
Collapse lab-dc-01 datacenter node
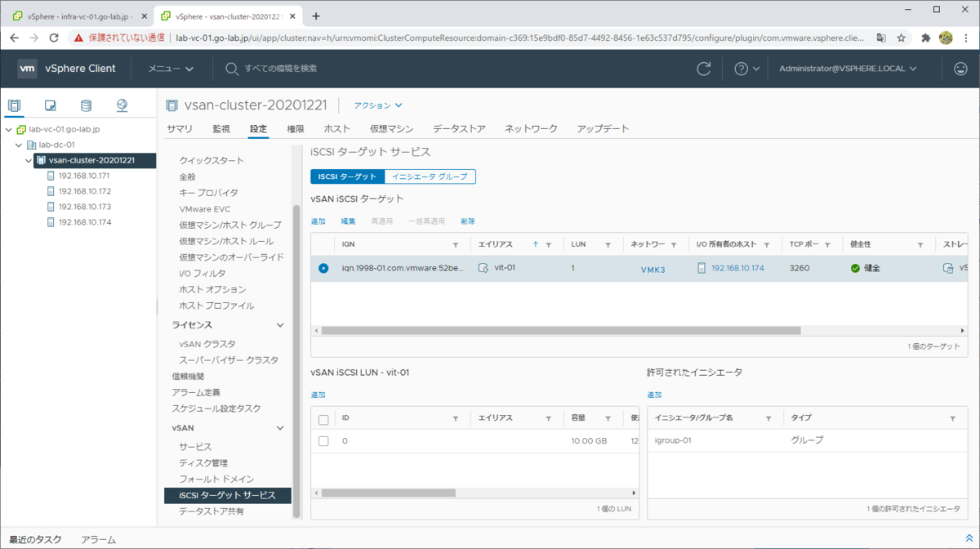[x=19, y=145]
